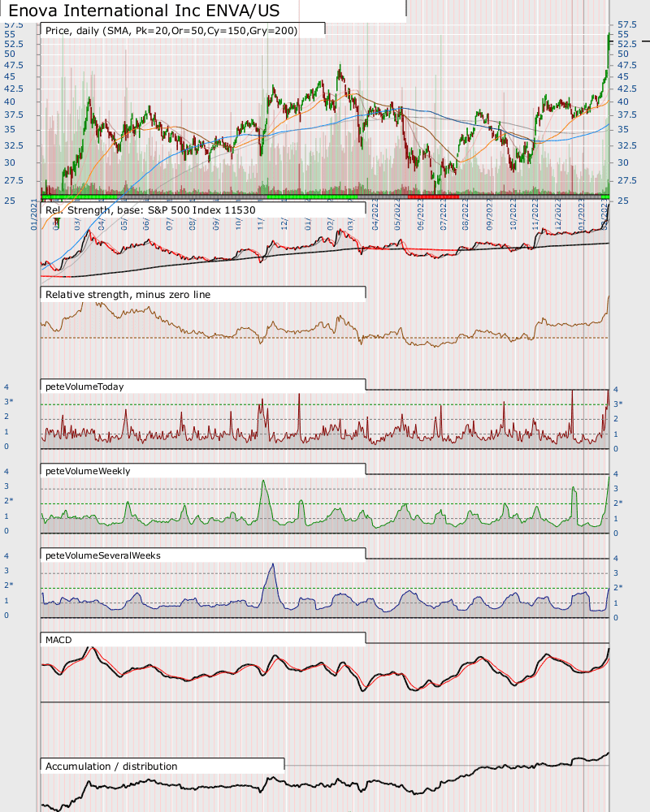Select 40 on the left price axis

click(x=10, y=102)
